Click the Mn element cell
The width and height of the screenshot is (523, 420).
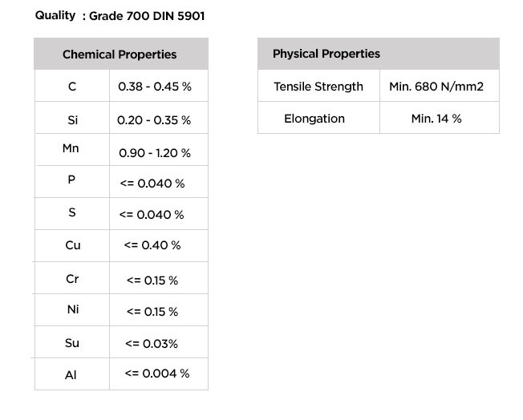click(72, 150)
